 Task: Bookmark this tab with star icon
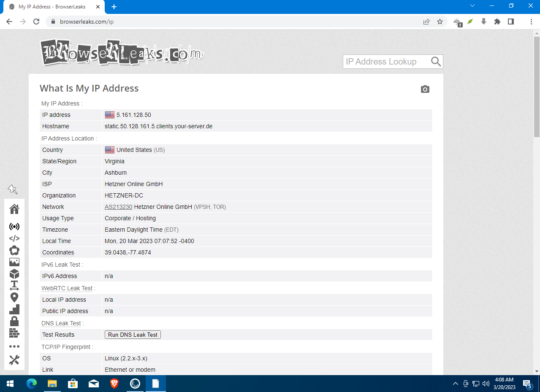pyautogui.click(x=440, y=22)
